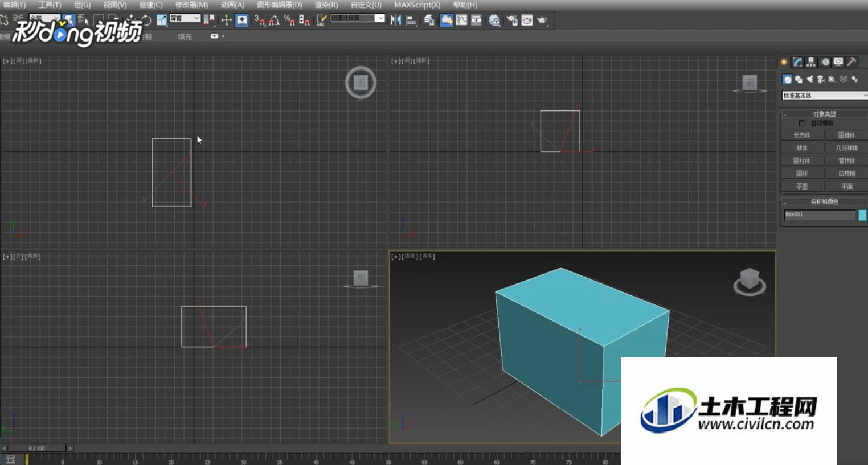This screenshot has width=868, height=465.
Task: Select the uniform scale tool
Action: tap(162, 20)
